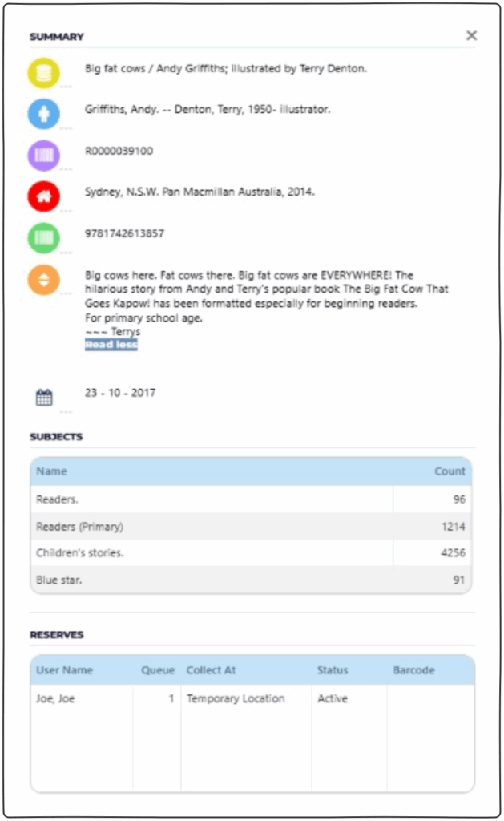Click the purple barcode icon
The height and width of the screenshot is (821, 504).
click(44, 155)
